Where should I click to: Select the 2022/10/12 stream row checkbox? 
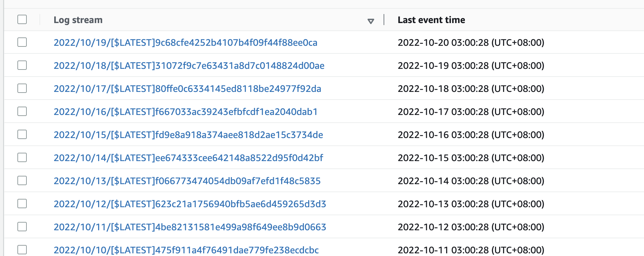[22, 204]
